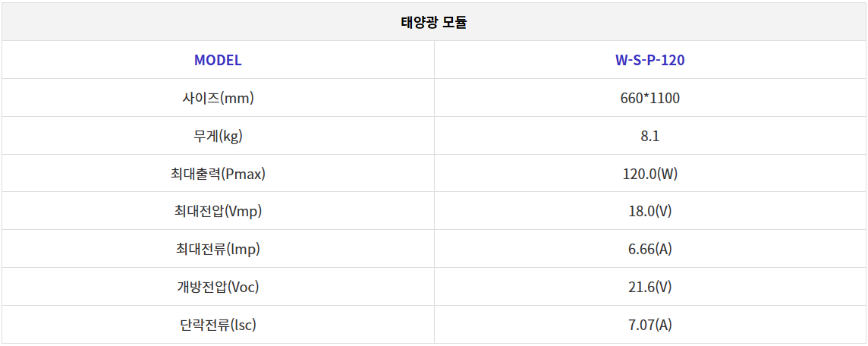
Task: Click the word 모듈 in the title
Action: pos(455,22)
